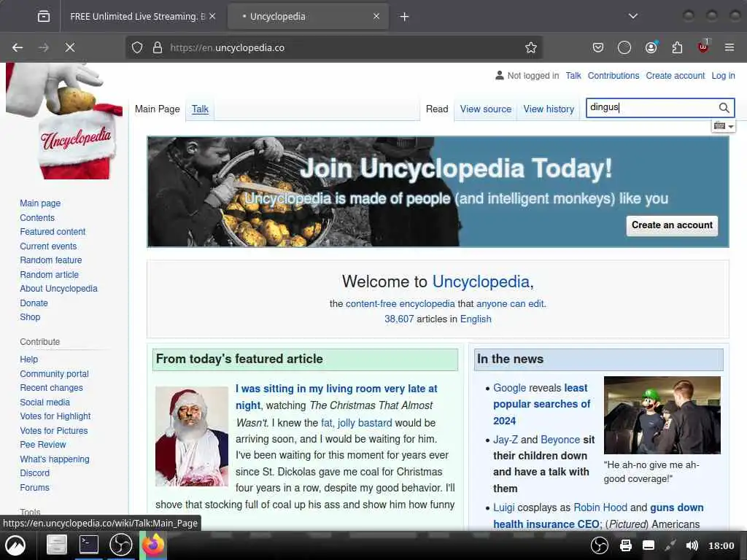Open terminal from the taskbar
Image resolution: width=747 pixels, height=560 pixels.
click(88, 544)
